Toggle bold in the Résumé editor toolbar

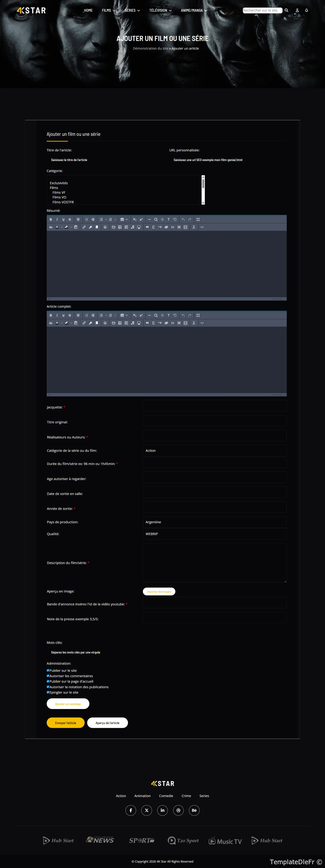(51, 219)
